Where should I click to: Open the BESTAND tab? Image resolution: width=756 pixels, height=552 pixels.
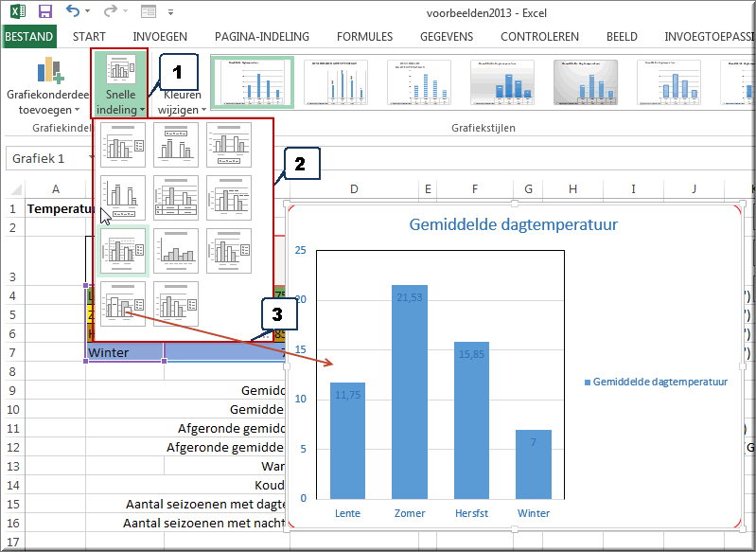(29, 37)
